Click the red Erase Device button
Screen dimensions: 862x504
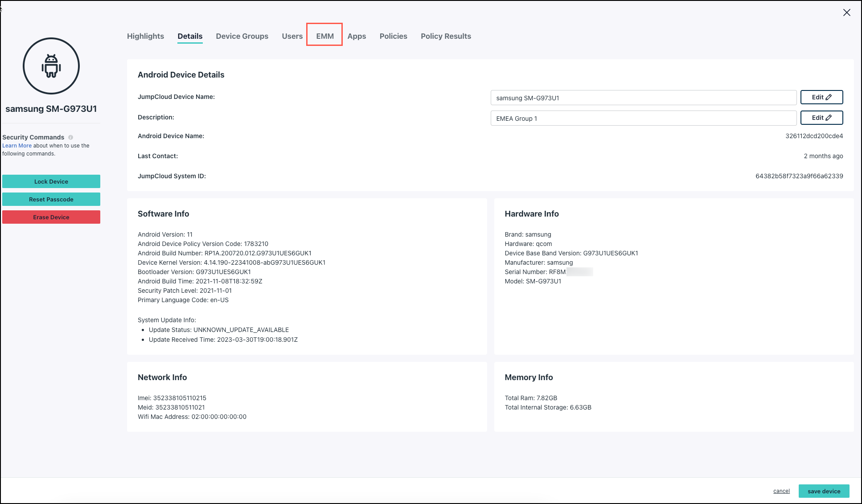click(x=51, y=217)
